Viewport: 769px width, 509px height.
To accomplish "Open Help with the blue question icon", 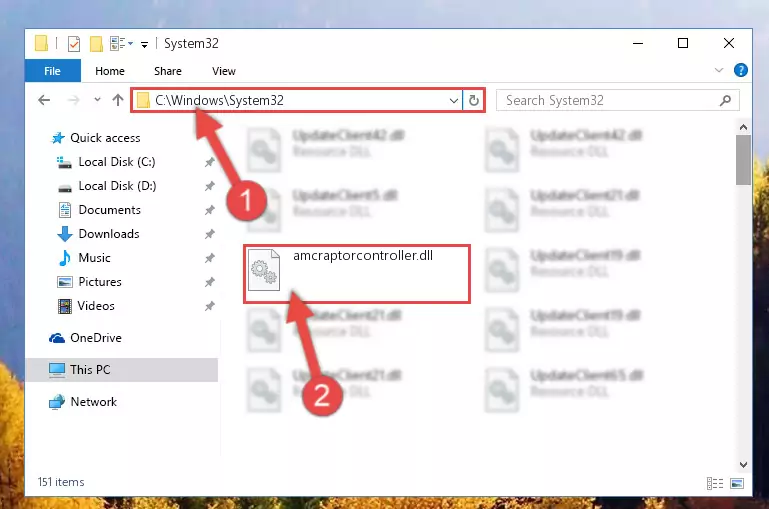I will pyautogui.click(x=741, y=70).
